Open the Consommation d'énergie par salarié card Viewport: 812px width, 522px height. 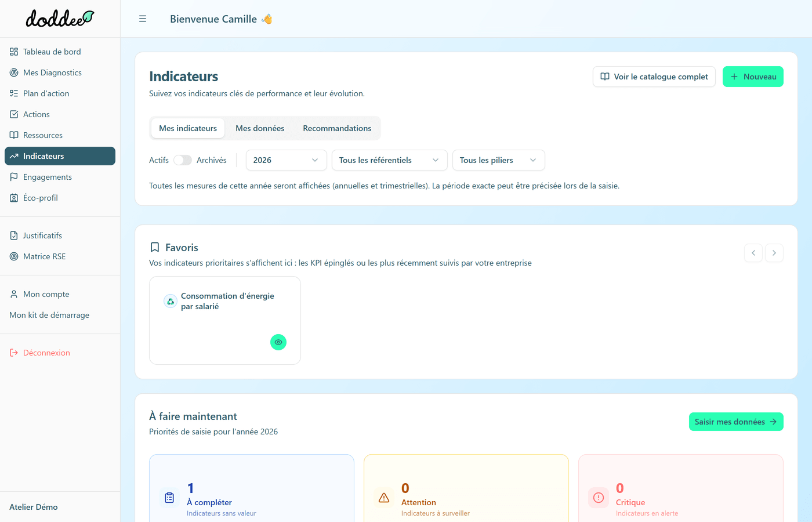225,320
